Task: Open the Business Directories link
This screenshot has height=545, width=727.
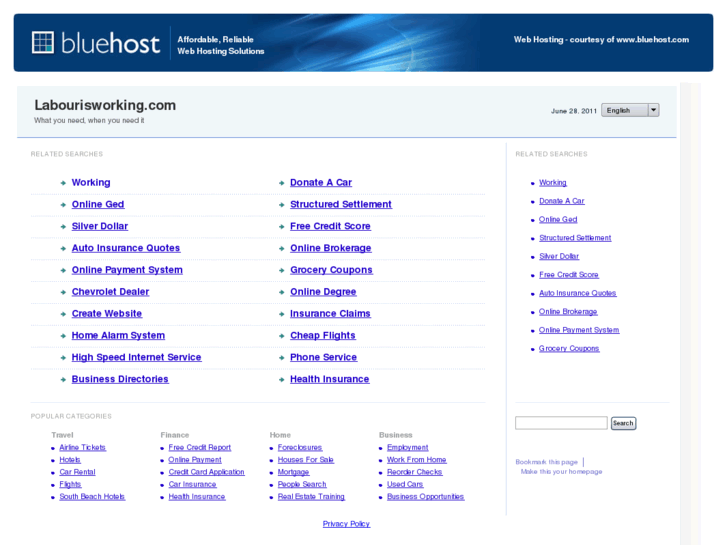Action: click(x=120, y=379)
